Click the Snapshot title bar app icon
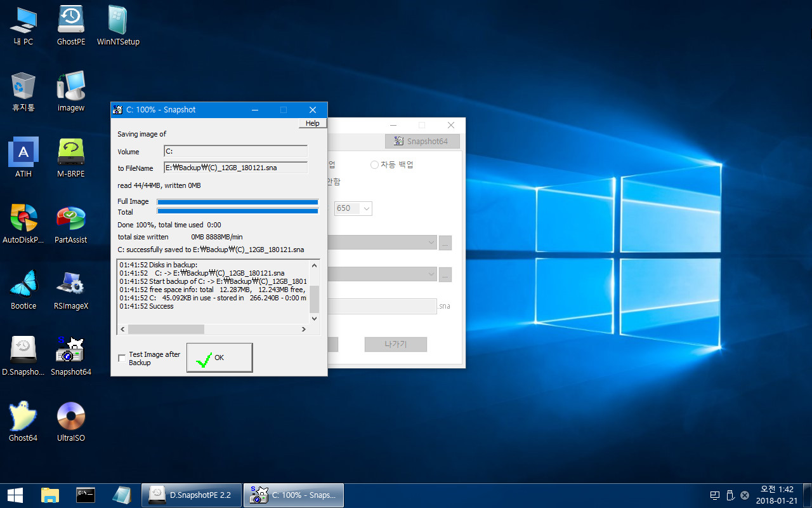This screenshot has width=812, height=508. click(117, 110)
